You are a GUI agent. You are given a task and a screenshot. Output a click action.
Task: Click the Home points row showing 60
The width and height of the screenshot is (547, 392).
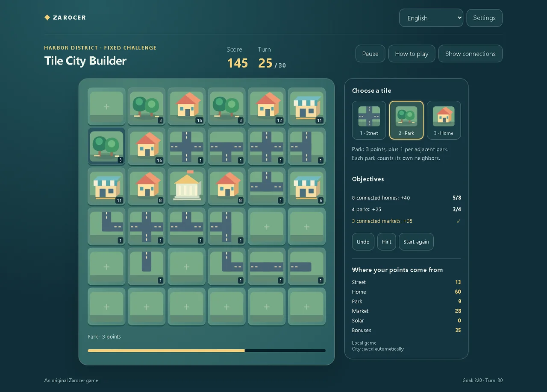coord(406,292)
